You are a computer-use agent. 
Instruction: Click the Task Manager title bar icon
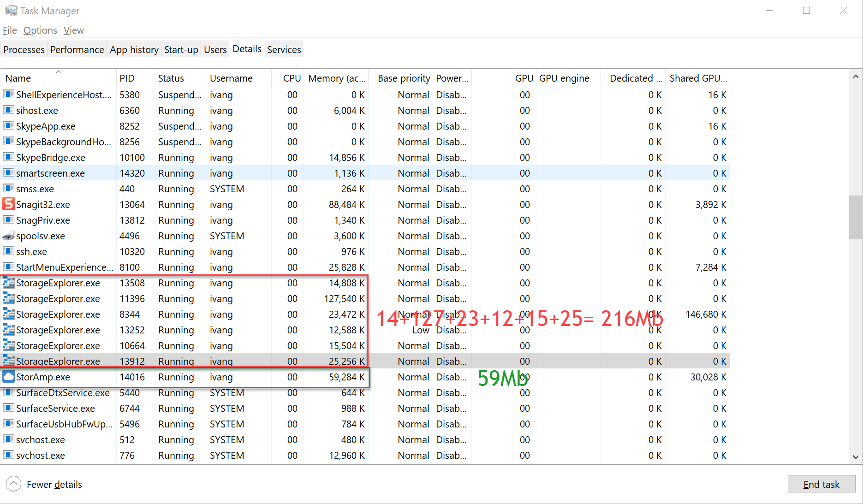(x=11, y=10)
